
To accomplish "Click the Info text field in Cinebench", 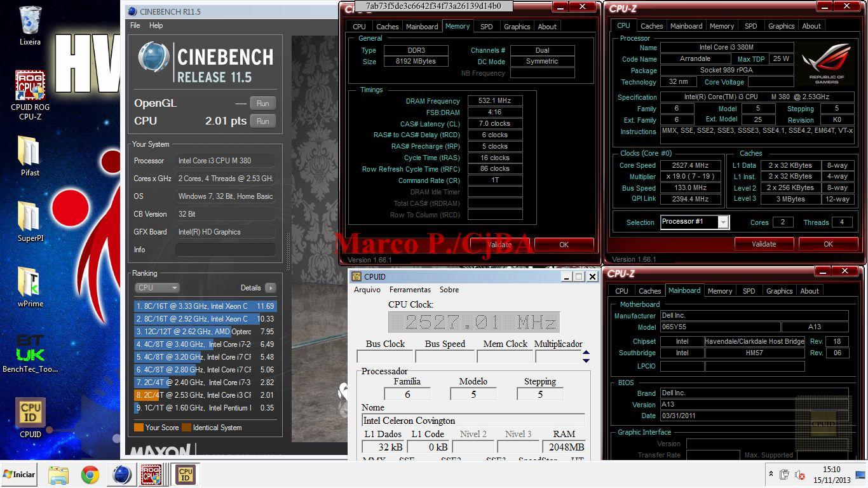I will [x=225, y=250].
